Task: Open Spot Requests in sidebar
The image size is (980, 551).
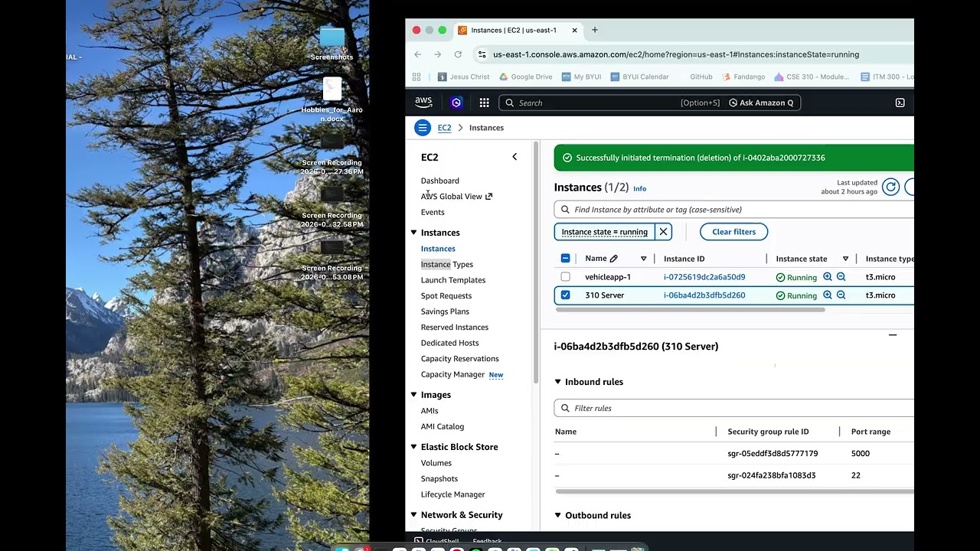Action: (446, 296)
